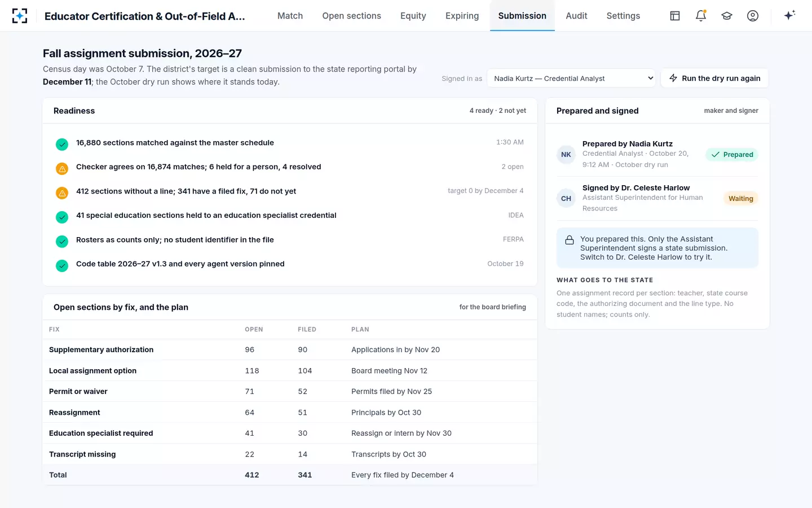The image size is (812, 508).
Task: Click the CH avatar for Dr. Celeste Harlow
Action: (566, 198)
